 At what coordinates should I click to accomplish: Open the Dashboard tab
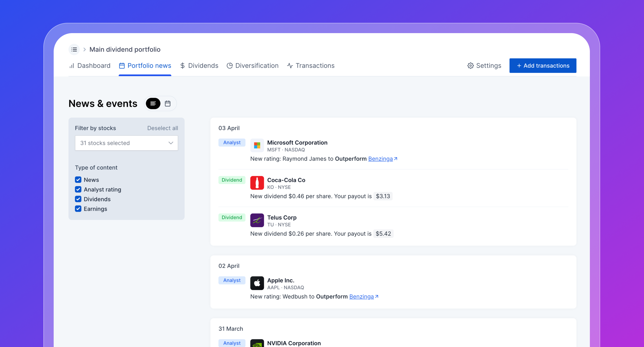click(x=90, y=66)
